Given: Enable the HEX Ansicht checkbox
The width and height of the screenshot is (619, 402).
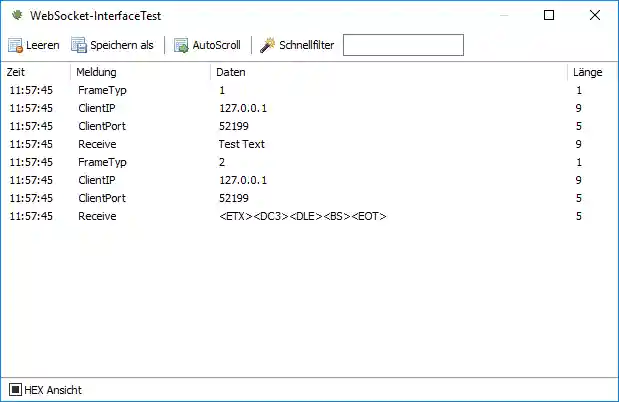Looking at the screenshot, I should [15, 390].
